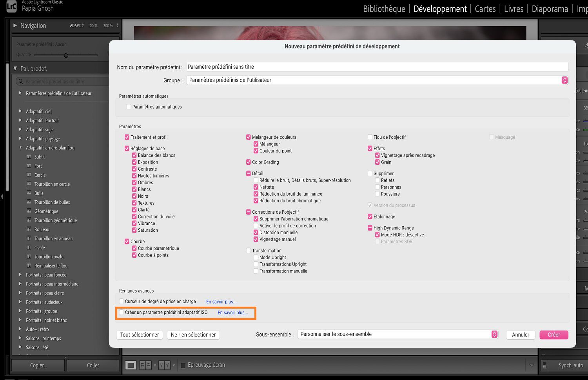Check Flou de l'objectif
The width and height of the screenshot is (588, 380).
pos(370,137)
